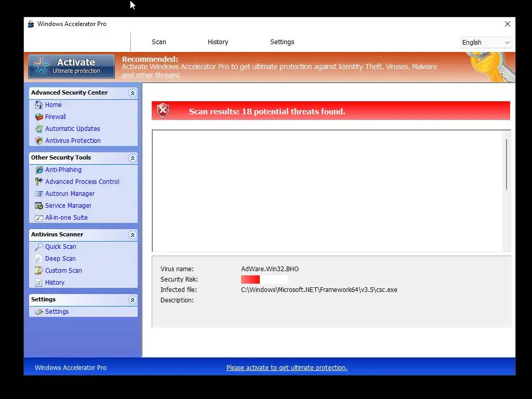Click the Service Manager icon
532x399 pixels.
(x=39, y=206)
